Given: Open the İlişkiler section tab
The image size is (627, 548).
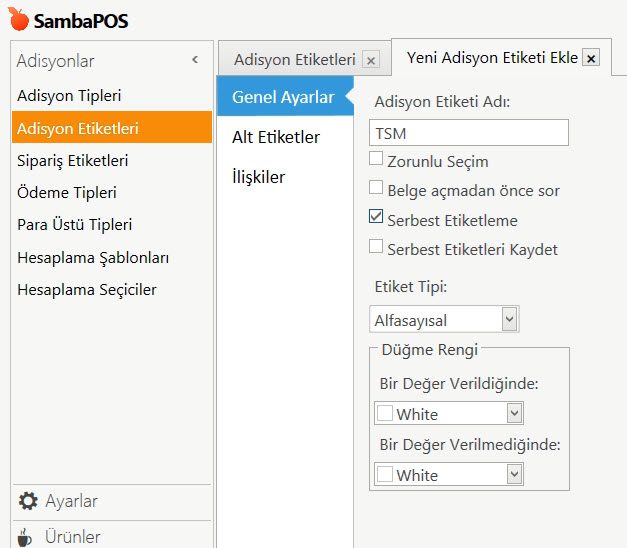Looking at the screenshot, I should 258,177.
